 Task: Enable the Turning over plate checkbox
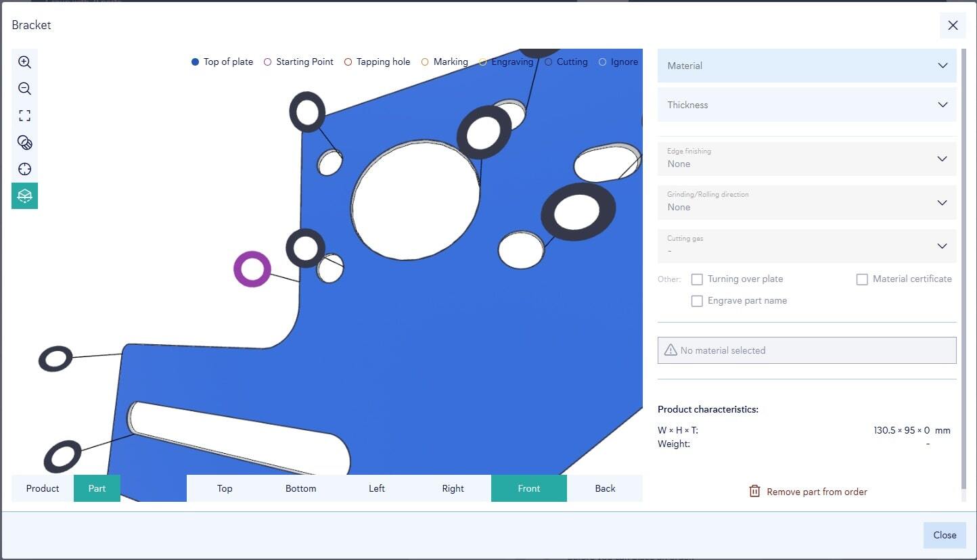click(x=697, y=279)
